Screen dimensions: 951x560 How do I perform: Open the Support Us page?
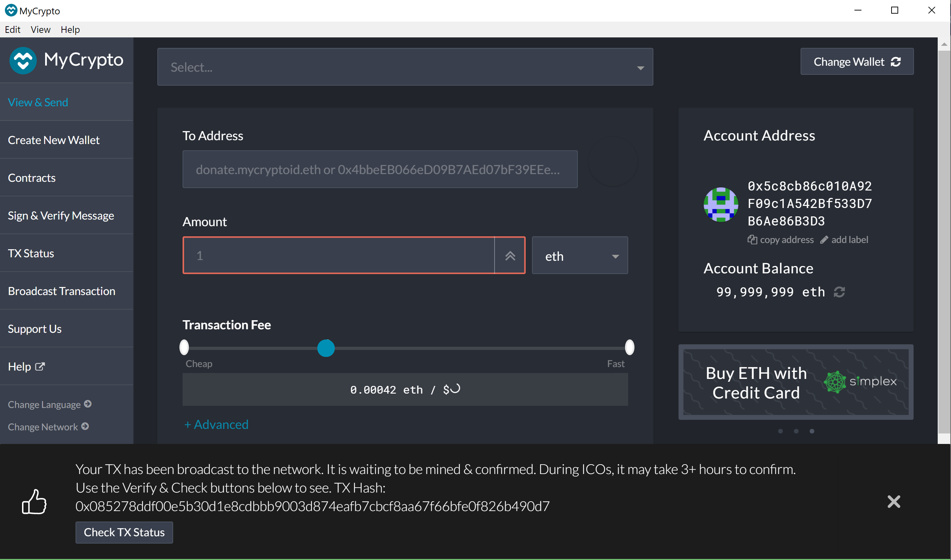click(x=66, y=329)
